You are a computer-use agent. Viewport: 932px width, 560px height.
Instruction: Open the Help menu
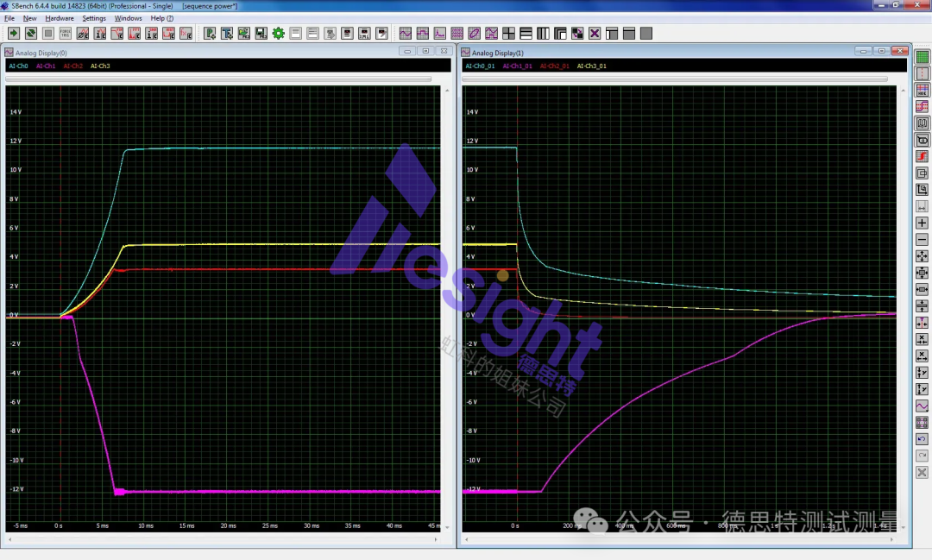click(161, 18)
